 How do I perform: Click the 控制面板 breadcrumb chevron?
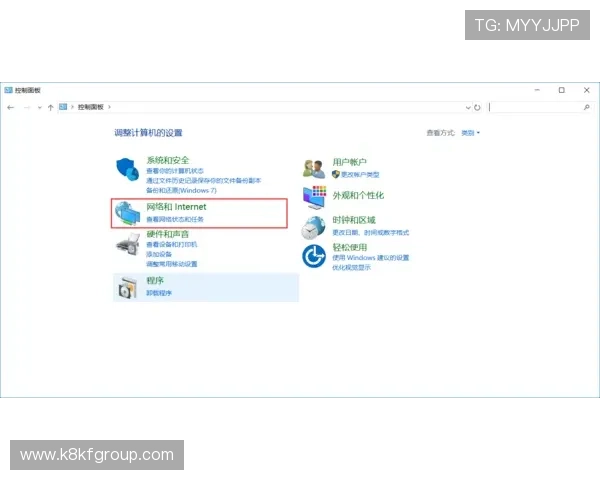[110, 107]
